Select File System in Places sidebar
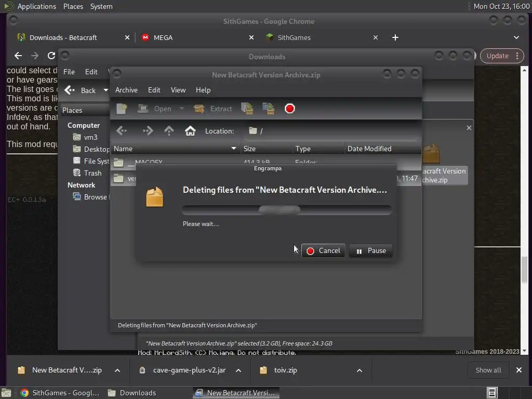 (x=91, y=161)
